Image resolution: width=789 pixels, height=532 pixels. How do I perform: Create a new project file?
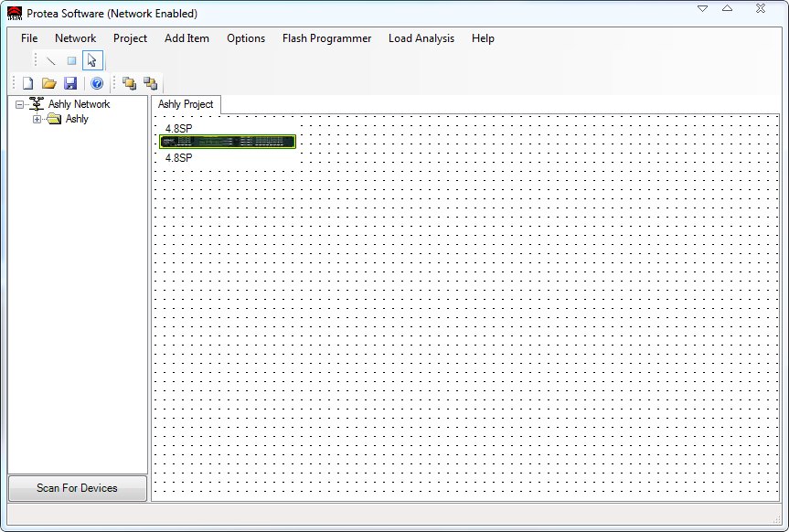[x=28, y=83]
